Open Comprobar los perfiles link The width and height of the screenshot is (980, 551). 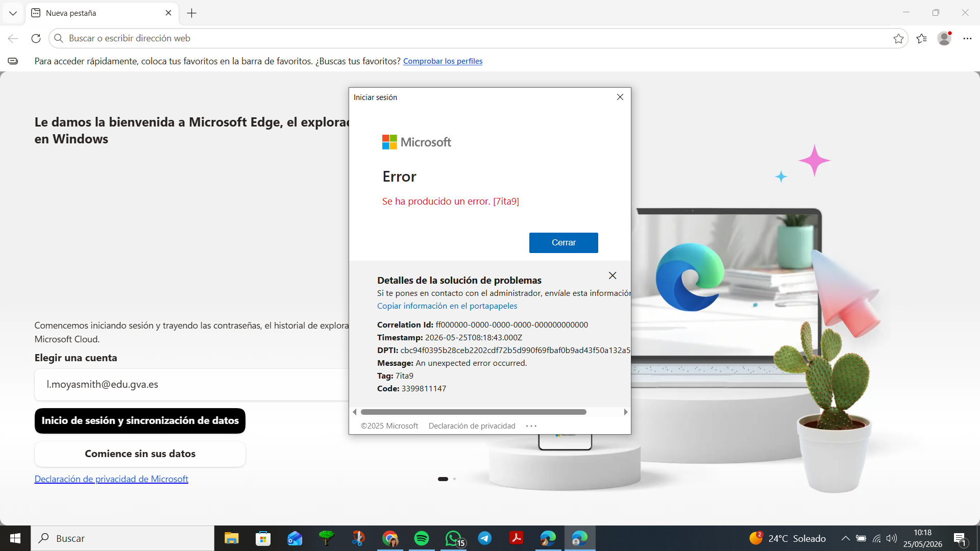[443, 61]
